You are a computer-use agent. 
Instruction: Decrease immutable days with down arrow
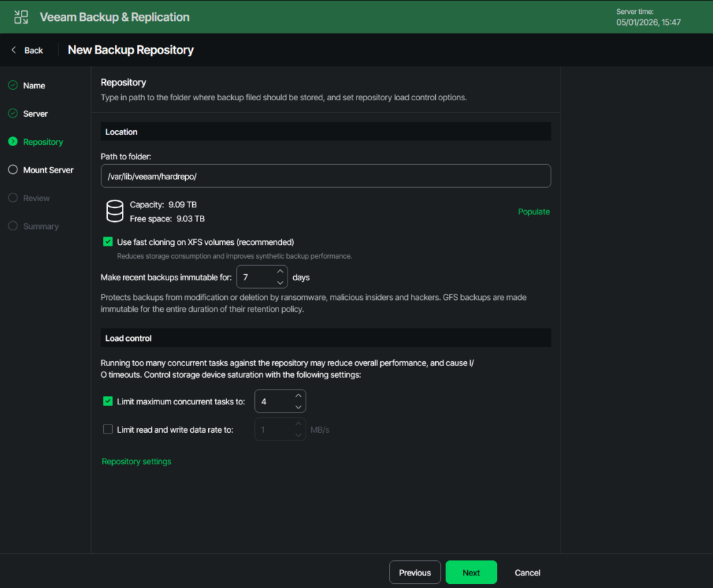280,283
